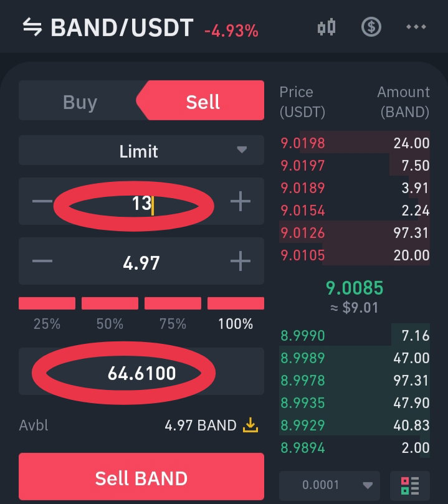Click the Sell BAND button

pyautogui.click(x=141, y=477)
